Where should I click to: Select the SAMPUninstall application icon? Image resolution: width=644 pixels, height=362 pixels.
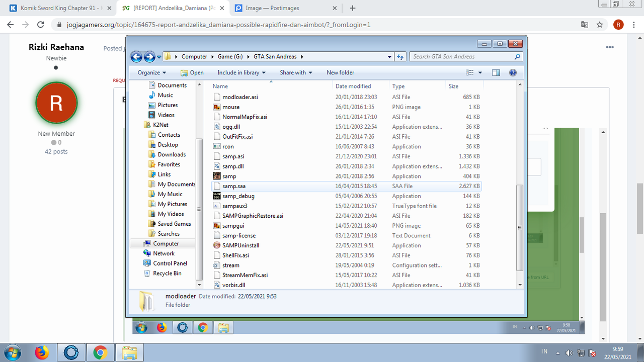tap(217, 245)
